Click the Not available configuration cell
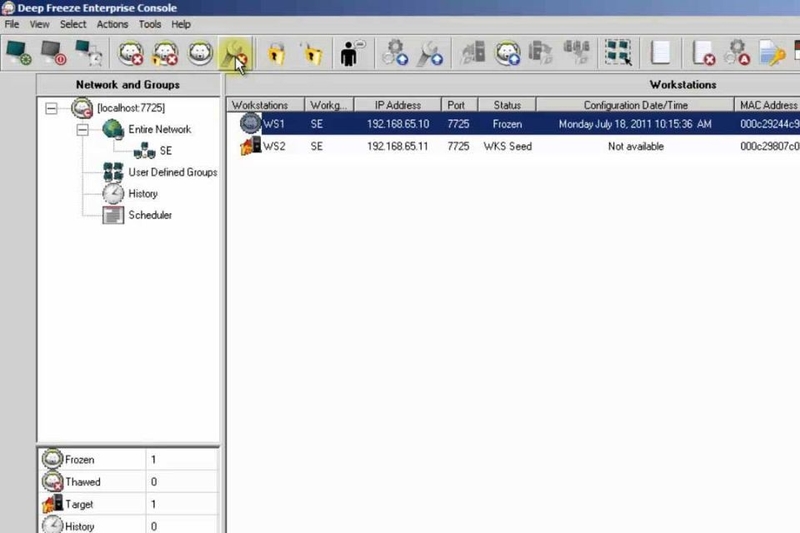Screen dimensions: 800x533 (x=636, y=146)
